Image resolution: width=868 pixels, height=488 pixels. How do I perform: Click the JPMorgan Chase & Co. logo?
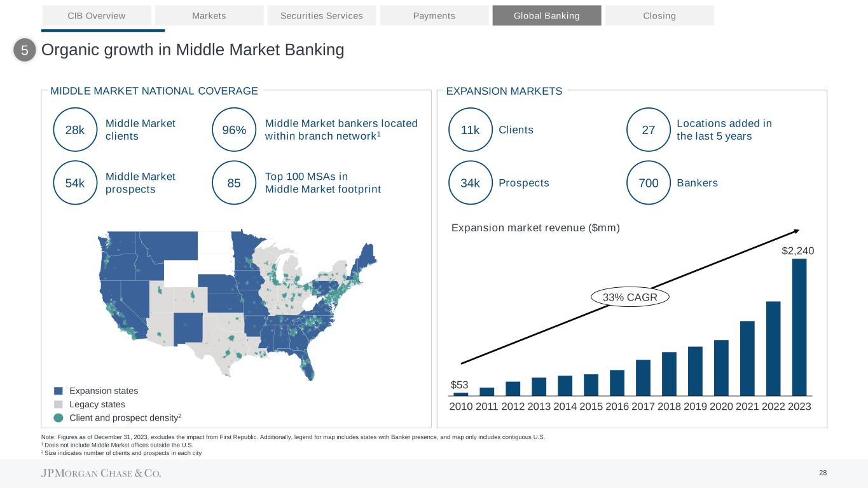pyautogui.click(x=101, y=473)
